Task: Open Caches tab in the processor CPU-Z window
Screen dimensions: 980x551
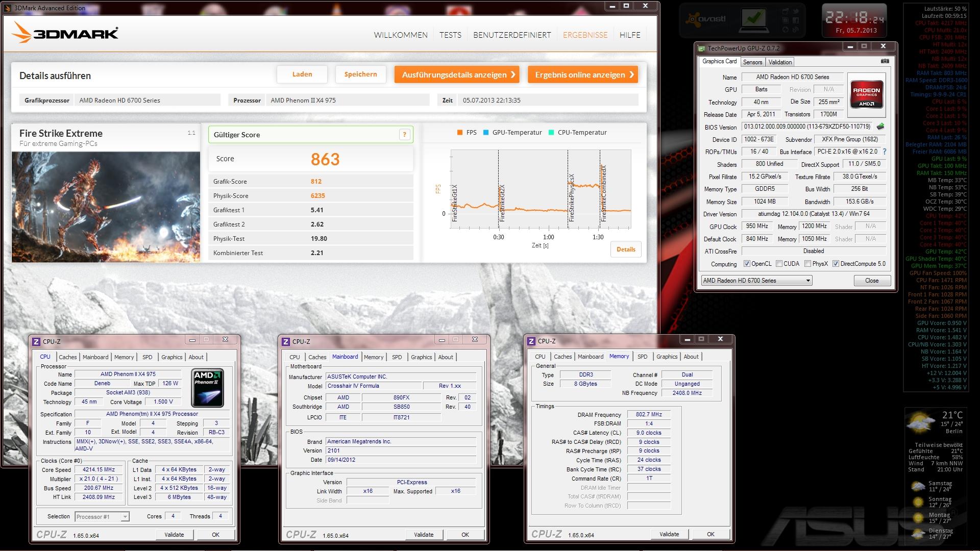Action: click(x=67, y=357)
